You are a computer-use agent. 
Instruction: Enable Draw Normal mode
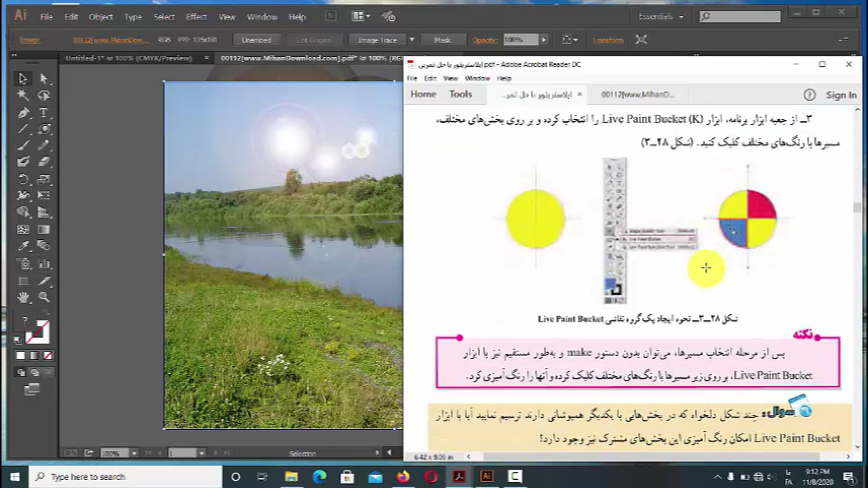click(21, 373)
